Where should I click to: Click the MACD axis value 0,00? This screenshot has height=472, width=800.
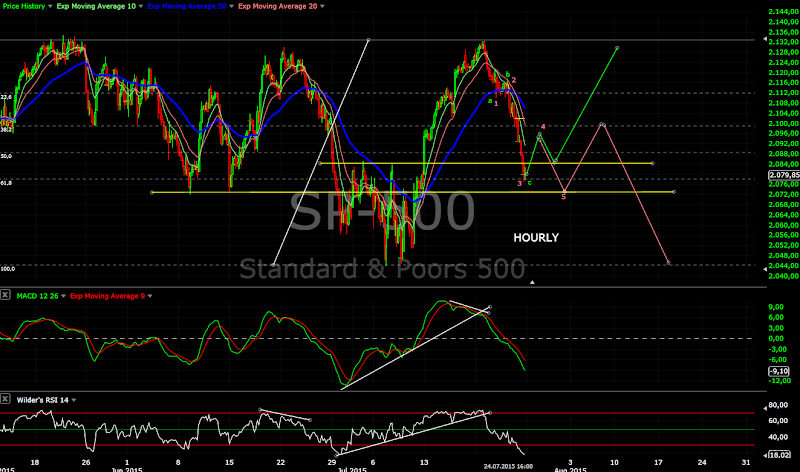coord(776,338)
